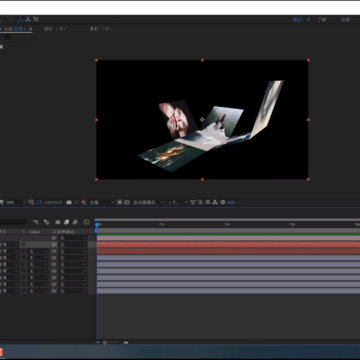Open the color channel RGB icon menu

83,202
